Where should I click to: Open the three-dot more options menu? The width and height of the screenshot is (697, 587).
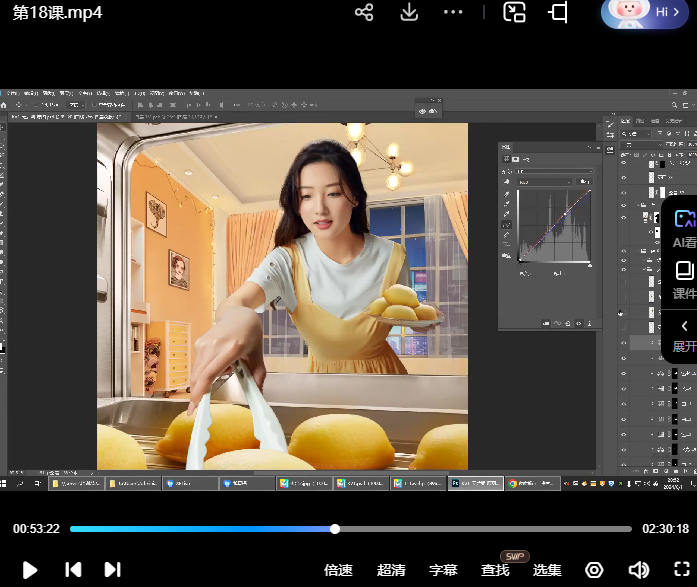tap(453, 12)
